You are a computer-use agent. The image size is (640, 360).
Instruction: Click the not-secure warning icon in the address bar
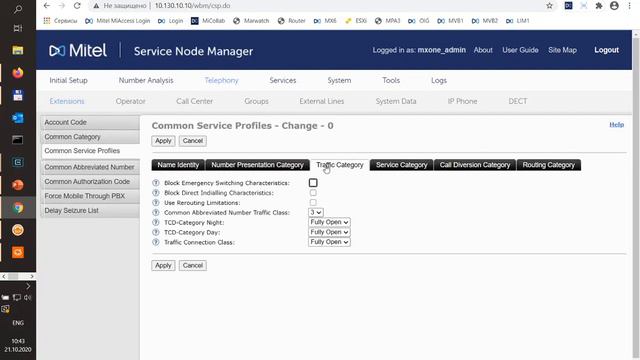pyautogui.click(x=96, y=6)
